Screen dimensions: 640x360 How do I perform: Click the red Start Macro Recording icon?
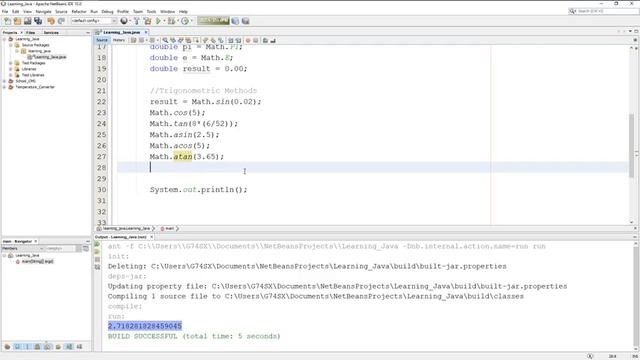pos(248,40)
